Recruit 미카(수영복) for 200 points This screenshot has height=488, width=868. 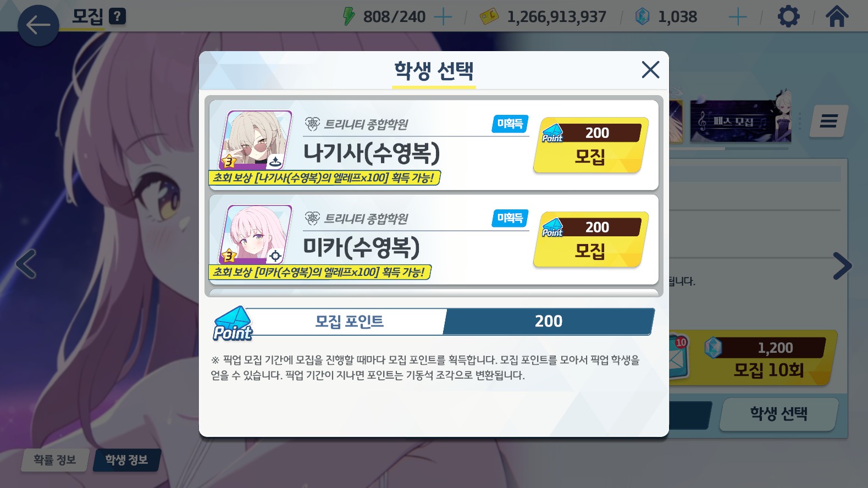click(x=590, y=240)
